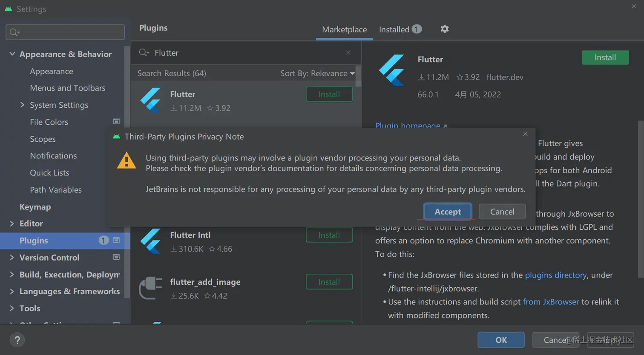This screenshot has height=355, width=644.
Task: Collapse the Appearance & Behavior section
Action: click(11, 54)
